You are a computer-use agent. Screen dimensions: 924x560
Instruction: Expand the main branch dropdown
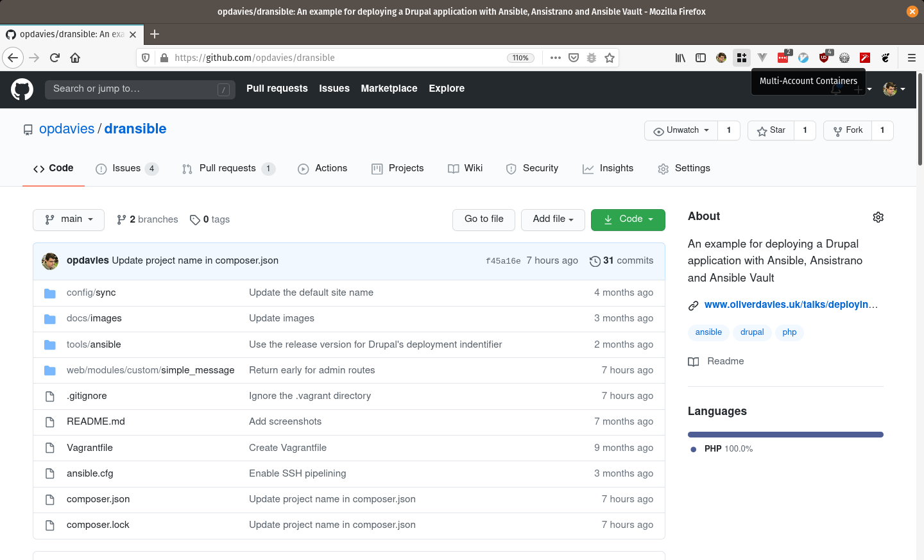[x=69, y=219]
